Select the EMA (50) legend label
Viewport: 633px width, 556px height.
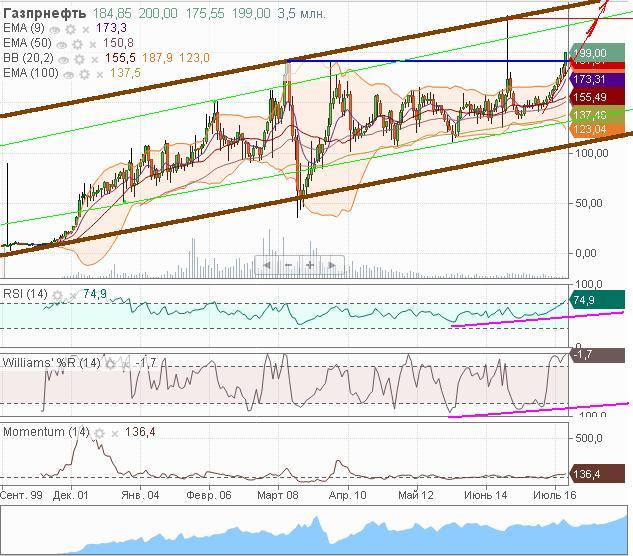click(27, 43)
